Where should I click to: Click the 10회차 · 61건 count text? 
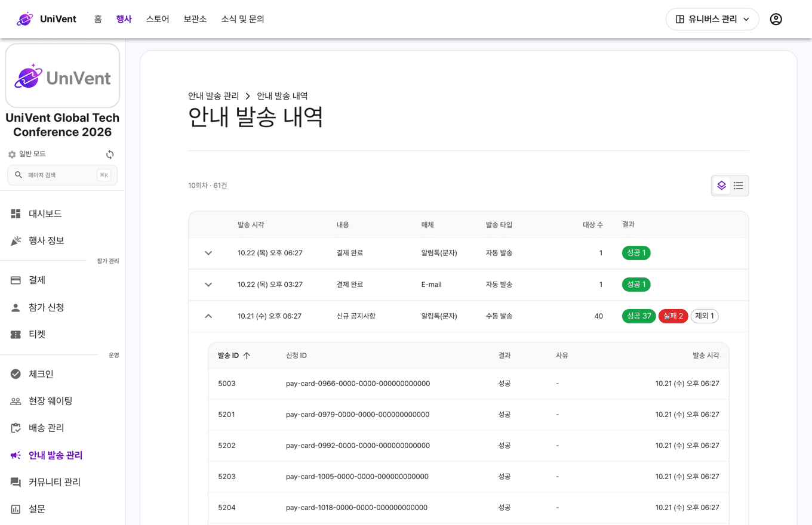[208, 186]
